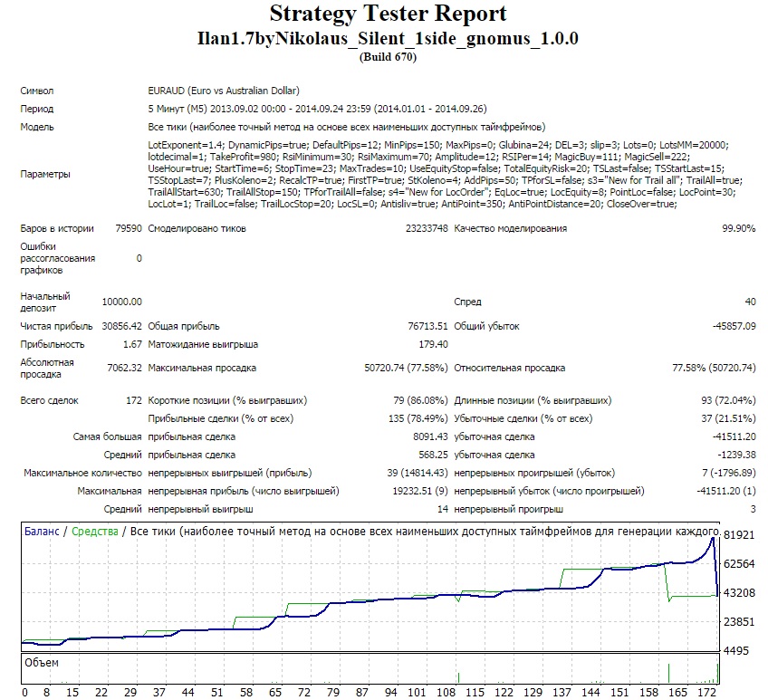Click the tall green volume bar near 165
Viewport: 768px width, 700px height.
668,674
